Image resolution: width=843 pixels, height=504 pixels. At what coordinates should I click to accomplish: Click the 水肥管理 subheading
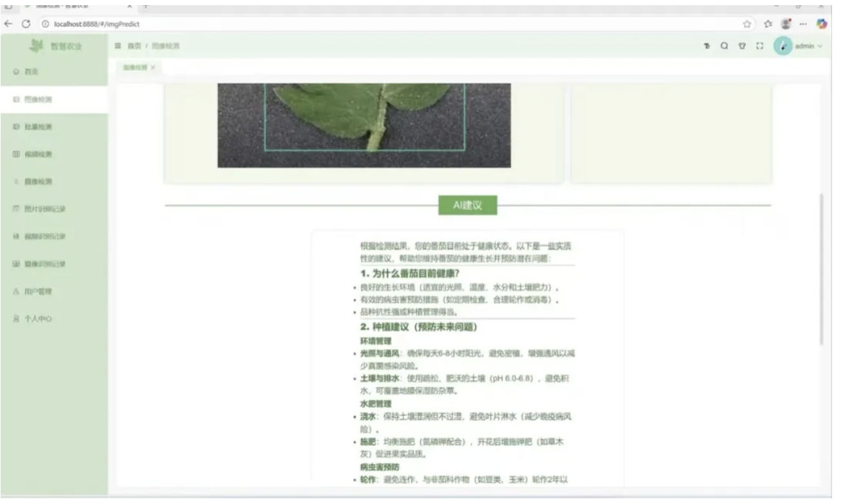[376, 403]
